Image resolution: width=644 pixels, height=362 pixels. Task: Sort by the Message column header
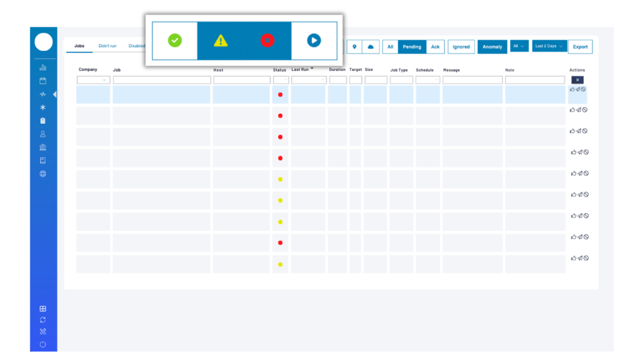click(452, 70)
